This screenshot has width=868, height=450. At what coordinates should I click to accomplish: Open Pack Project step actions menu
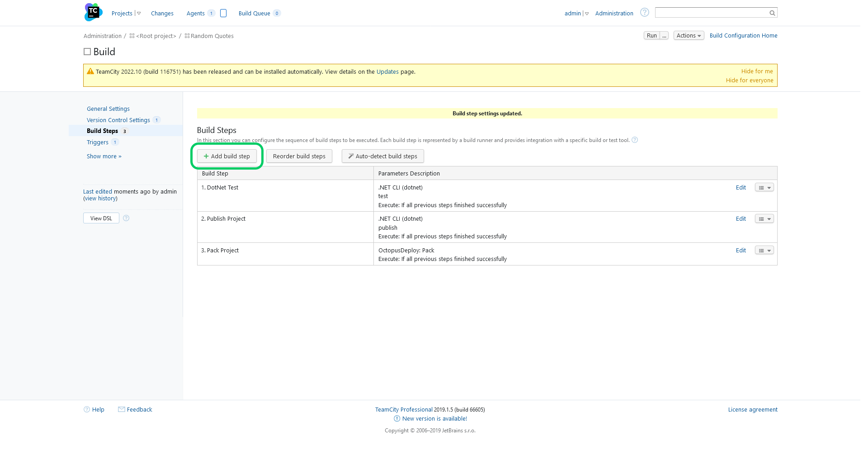tap(764, 250)
